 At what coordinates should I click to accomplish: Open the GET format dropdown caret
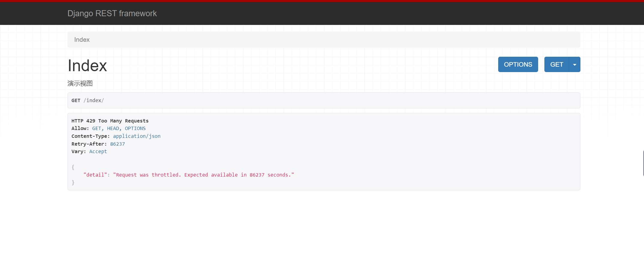574,64
